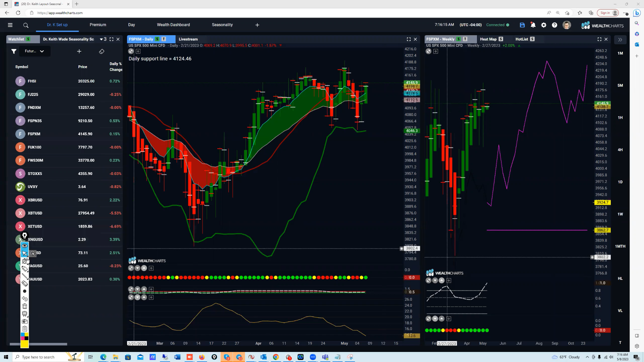The height and width of the screenshot is (362, 644).
Task: Expand the daily chart add-indicator plus box
Action: (x=138, y=51)
